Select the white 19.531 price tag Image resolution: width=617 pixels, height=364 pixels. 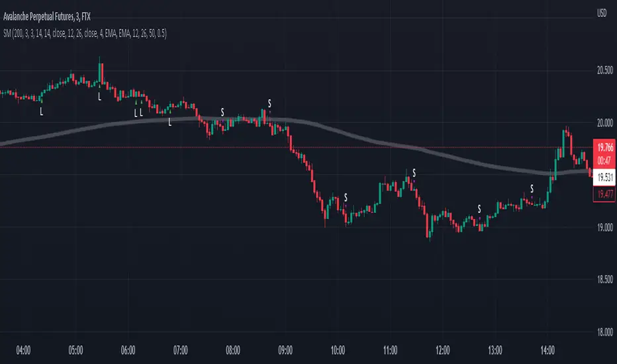(x=602, y=177)
